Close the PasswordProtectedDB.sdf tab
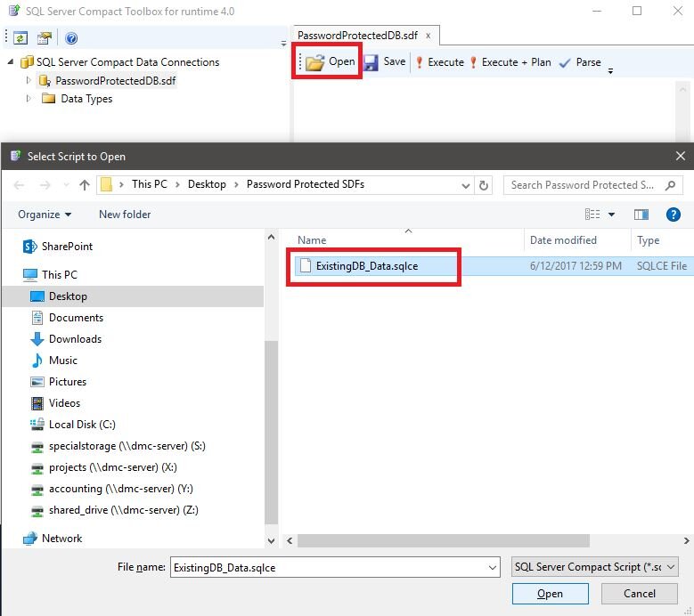The height and width of the screenshot is (616, 694). point(428,36)
